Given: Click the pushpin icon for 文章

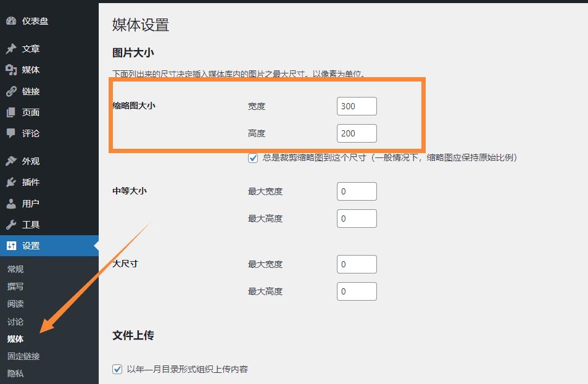Looking at the screenshot, I should click(x=11, y=49).
